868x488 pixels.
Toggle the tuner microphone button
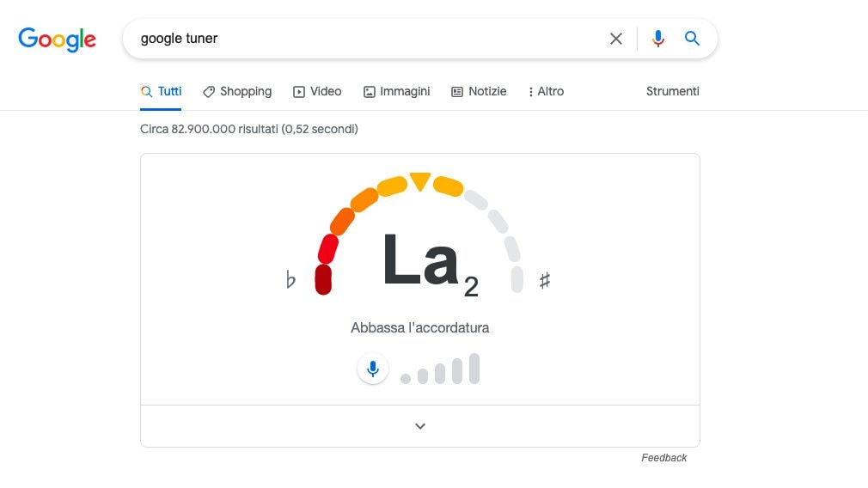tap(373, 369)
